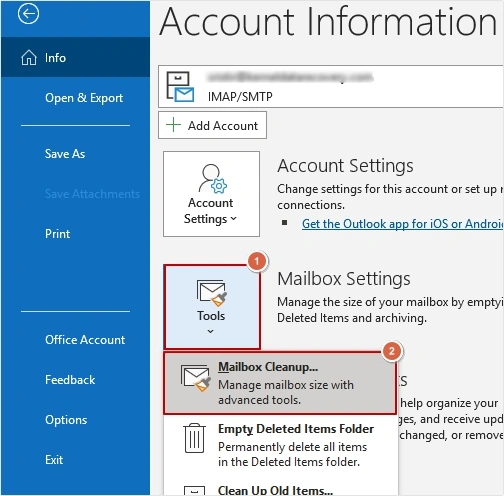Open Outlook Options
Screen dimensions: 504x496
click(75, 420)
